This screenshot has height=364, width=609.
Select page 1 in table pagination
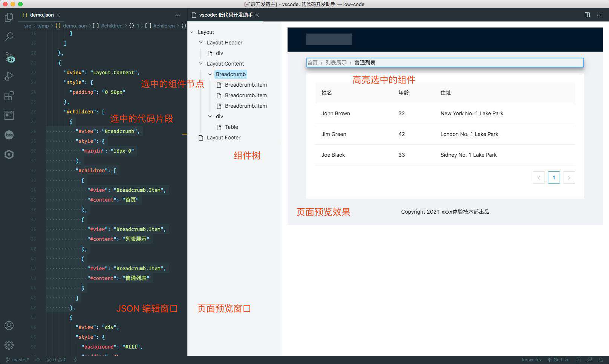554,177
